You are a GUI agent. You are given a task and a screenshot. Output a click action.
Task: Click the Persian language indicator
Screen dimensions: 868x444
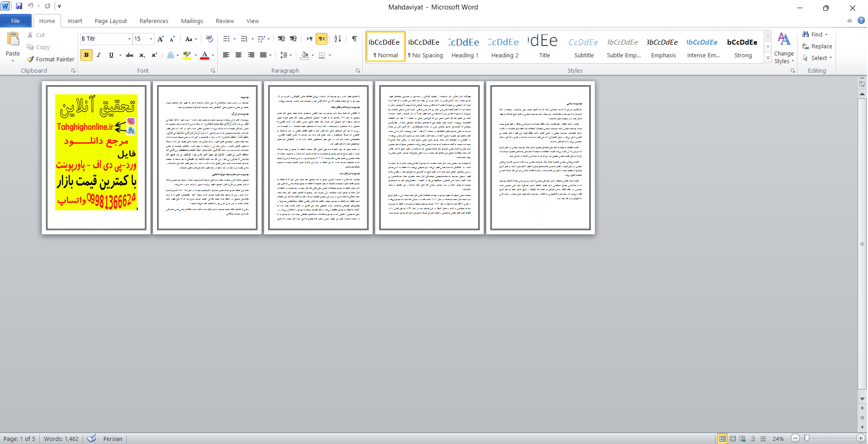tap(113, 439)
